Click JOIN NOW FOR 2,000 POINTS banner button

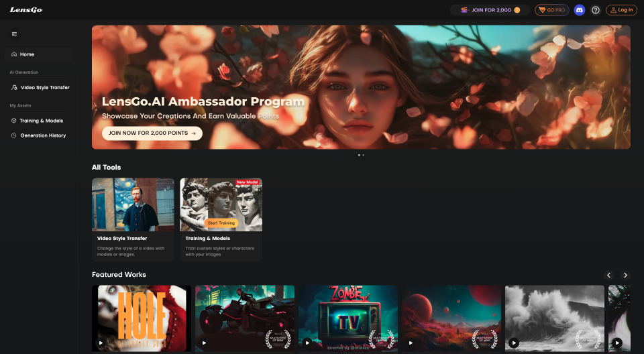click(x=152, y=133)
